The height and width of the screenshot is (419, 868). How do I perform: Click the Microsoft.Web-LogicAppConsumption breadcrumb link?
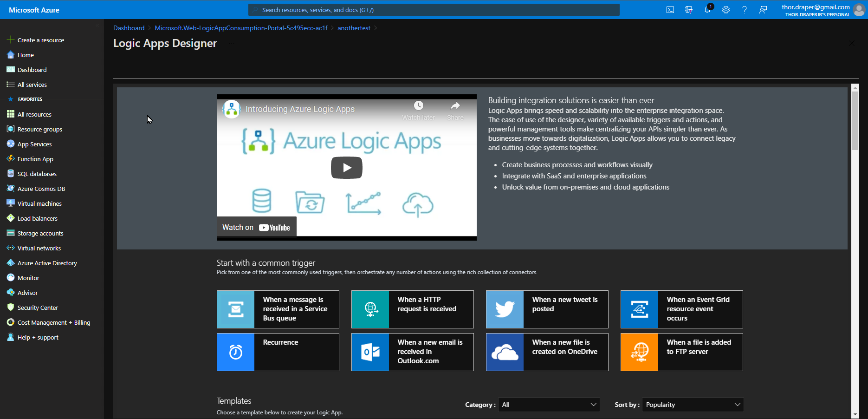241,28
